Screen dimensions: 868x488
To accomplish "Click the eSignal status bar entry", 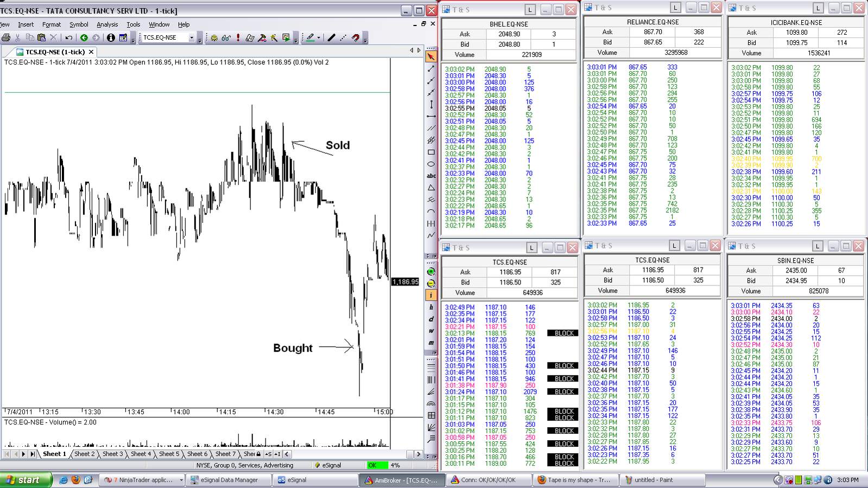I will coord(328,465).
